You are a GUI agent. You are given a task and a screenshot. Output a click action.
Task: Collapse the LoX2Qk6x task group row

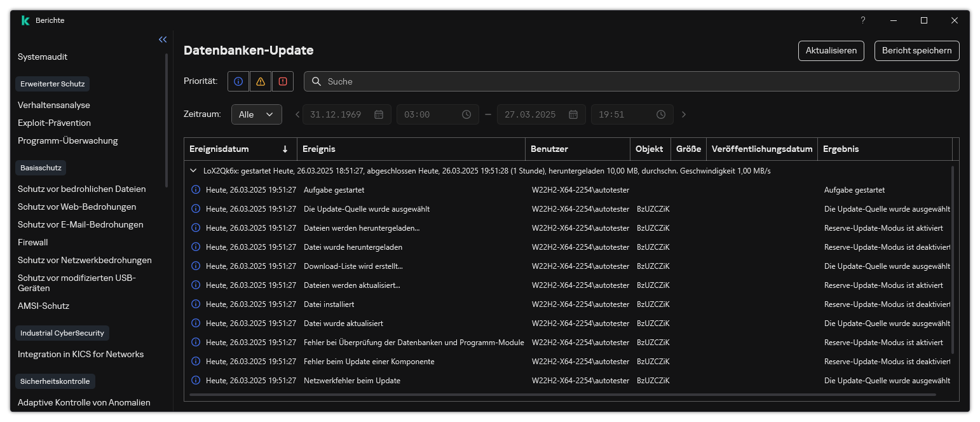193,171
